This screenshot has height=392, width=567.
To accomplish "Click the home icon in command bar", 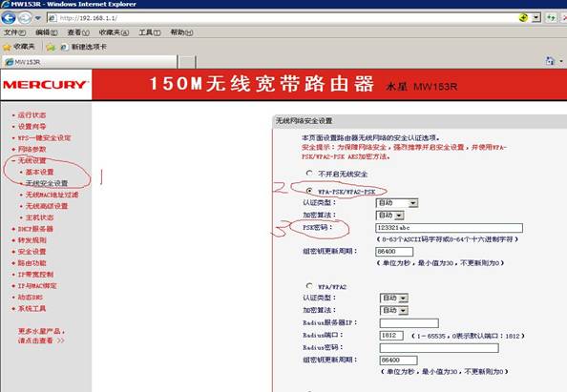I will click(x=550, y=61).
